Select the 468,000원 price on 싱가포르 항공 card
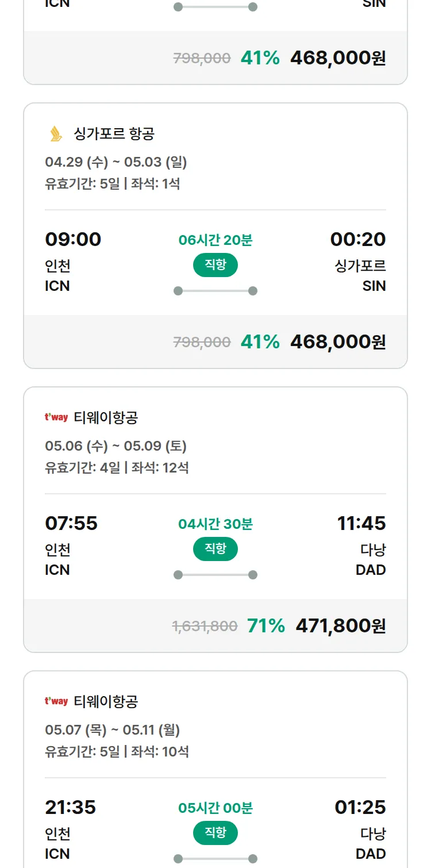Viewport: 431px width, 868px height. [x=338, y=341]
